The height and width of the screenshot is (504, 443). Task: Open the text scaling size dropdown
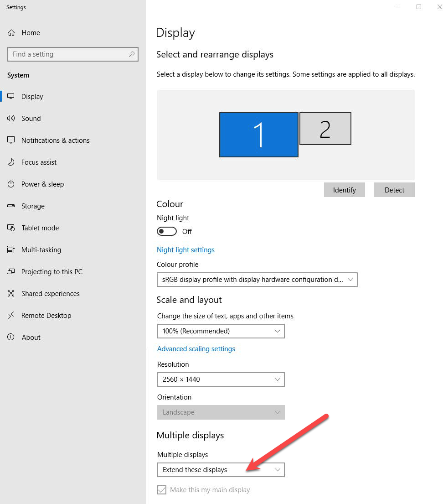pos(221,331)
